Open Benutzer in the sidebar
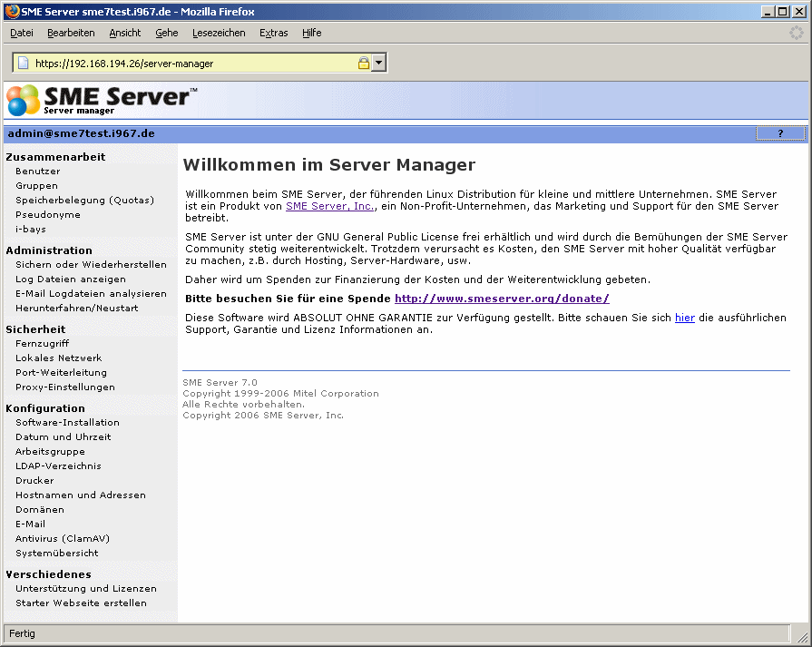Viewport: 812px width, 647px height. click(x=38, y=171)
